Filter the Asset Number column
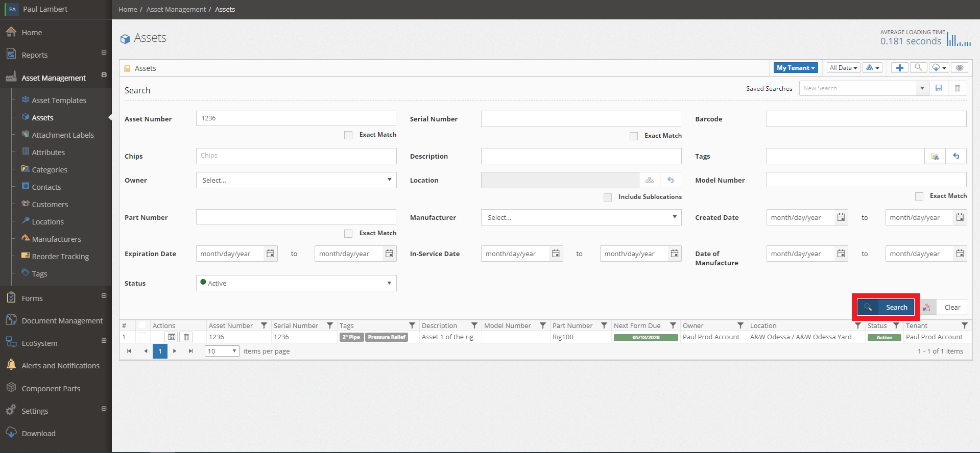The height and width of the screenshot is (453, 980). (264, 325)
